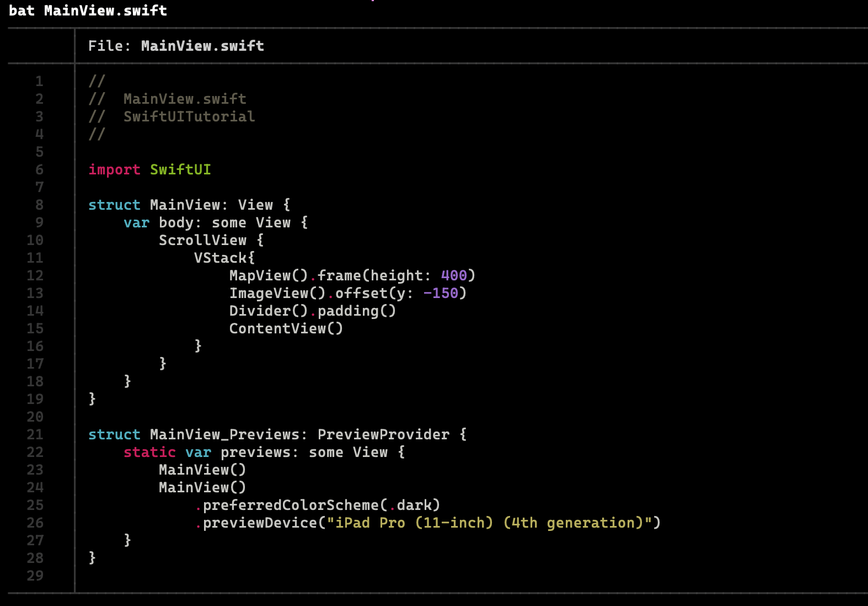Click 'ImageView().offset(y: -150)' line
The height and width of the screenshot is (606, 868).
348,293
